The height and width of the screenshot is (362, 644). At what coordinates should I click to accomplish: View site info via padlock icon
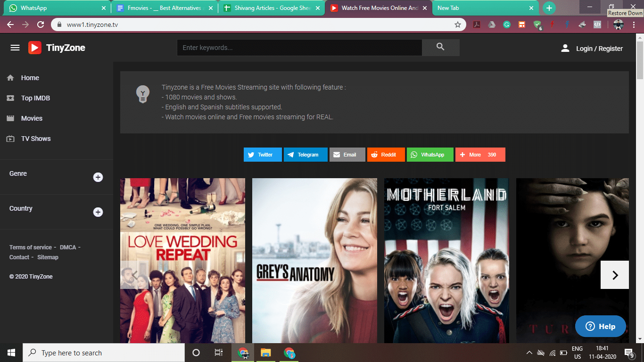(59, 25)
